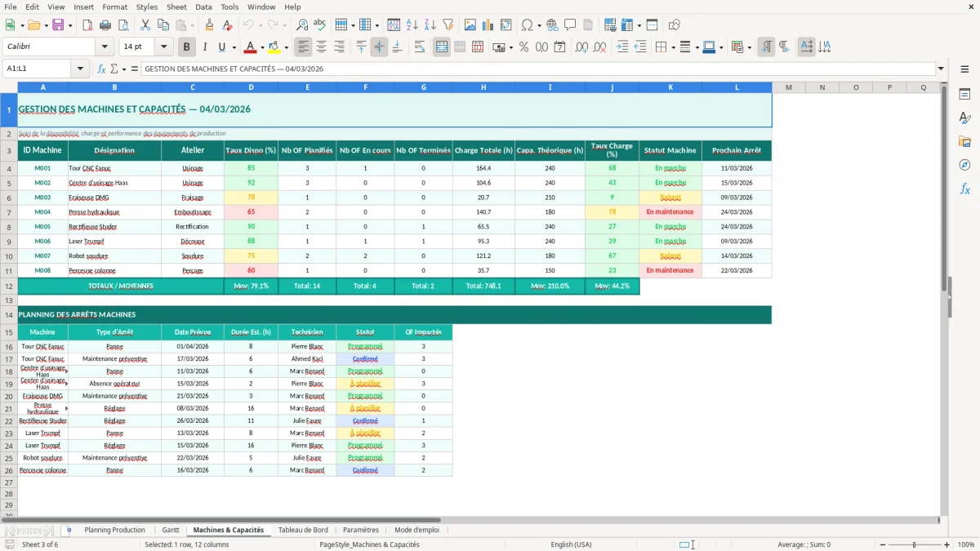980x551 pixels.
Task: Remove a decimal place
Action: tap(600, 47)
